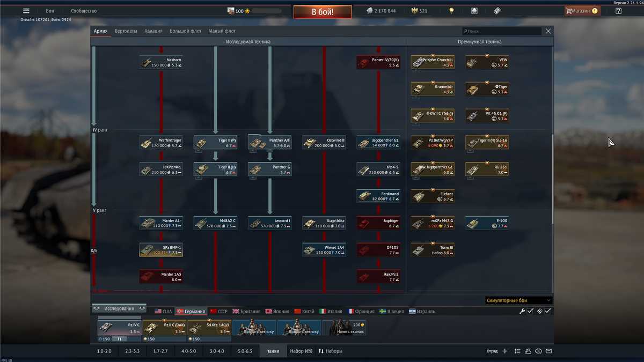Select the Wiesel 1A4 vehicle card
Viewport: 644px width, 362px height.
[324, 250]
